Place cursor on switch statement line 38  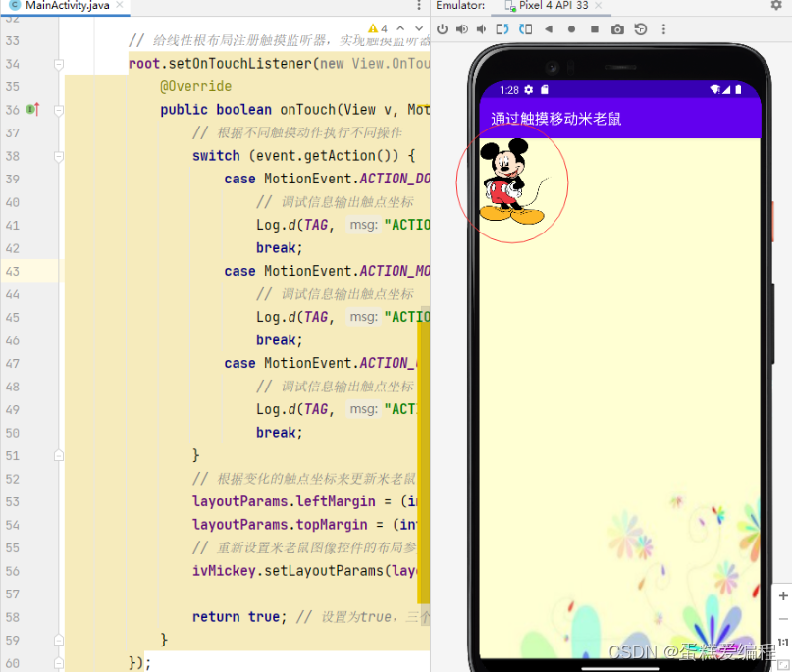(303, 156)
